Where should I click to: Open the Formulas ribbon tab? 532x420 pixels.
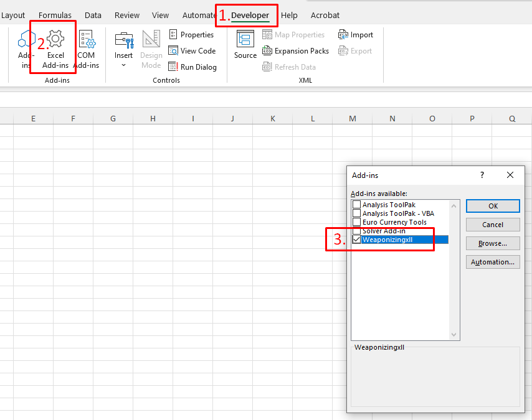pyautogui.click(x=55, y=15)
